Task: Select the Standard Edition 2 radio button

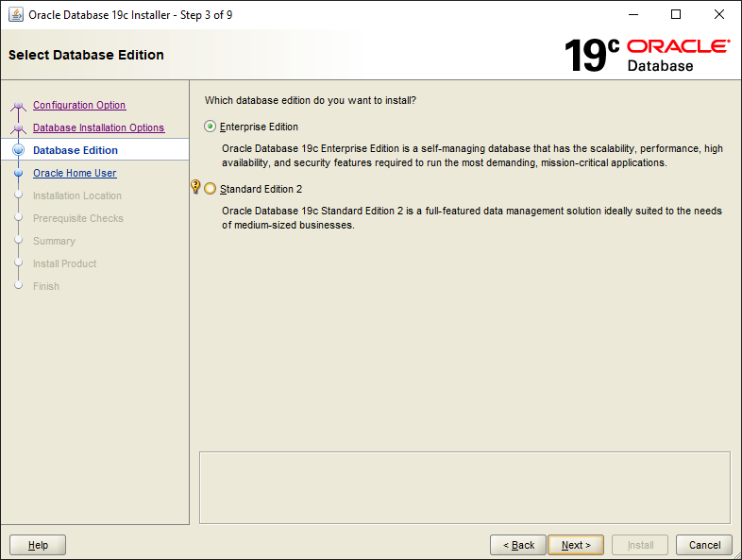Action: click(210, 189)
